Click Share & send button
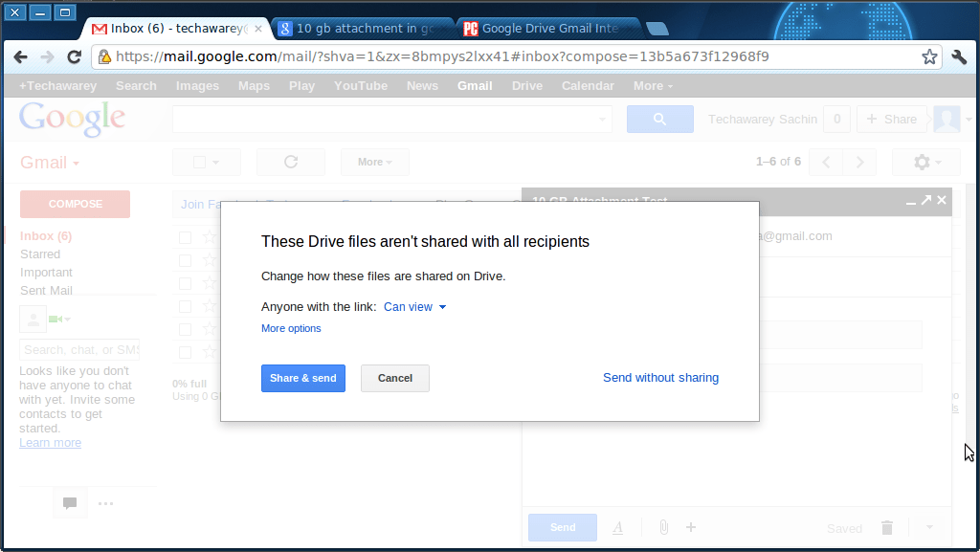Image resolution: width=980 pixels, height=552 pixels. click(303, 379)
